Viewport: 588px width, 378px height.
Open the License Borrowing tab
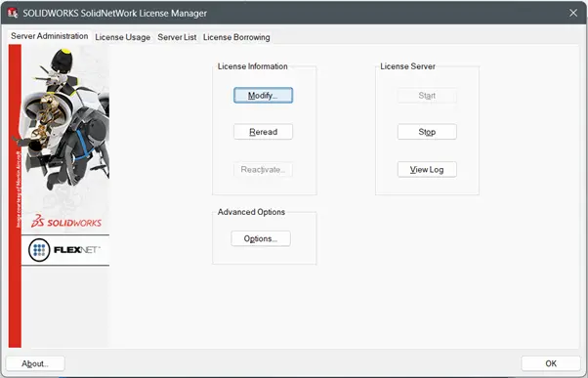point(236,37)
